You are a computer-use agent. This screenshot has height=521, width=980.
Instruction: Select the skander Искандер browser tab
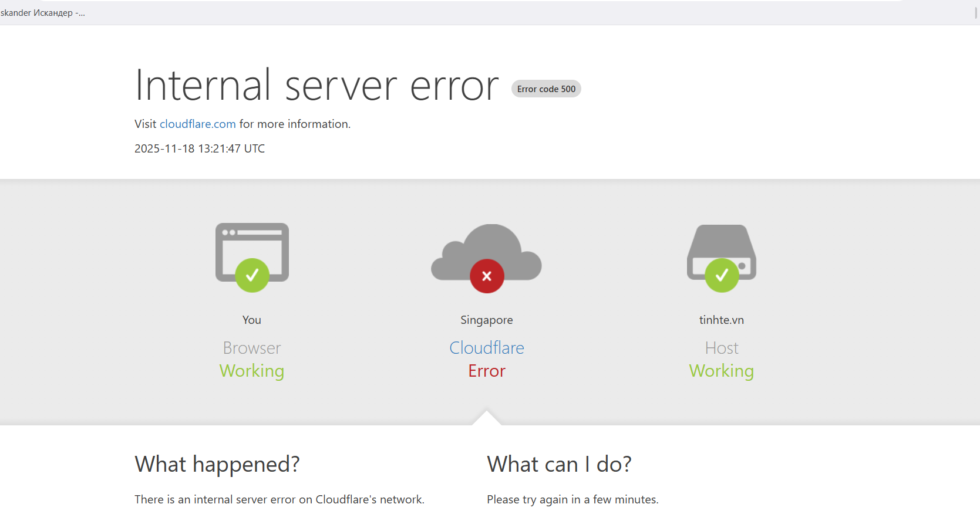42,13
